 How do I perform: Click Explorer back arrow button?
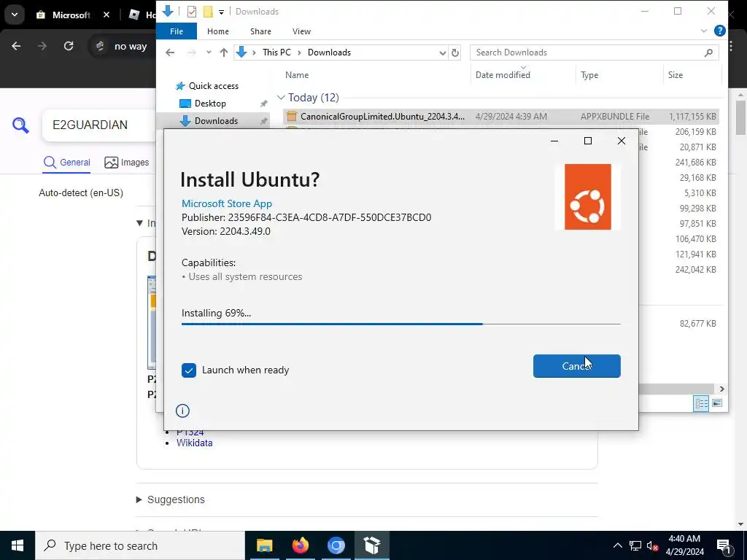click(170, 52)
